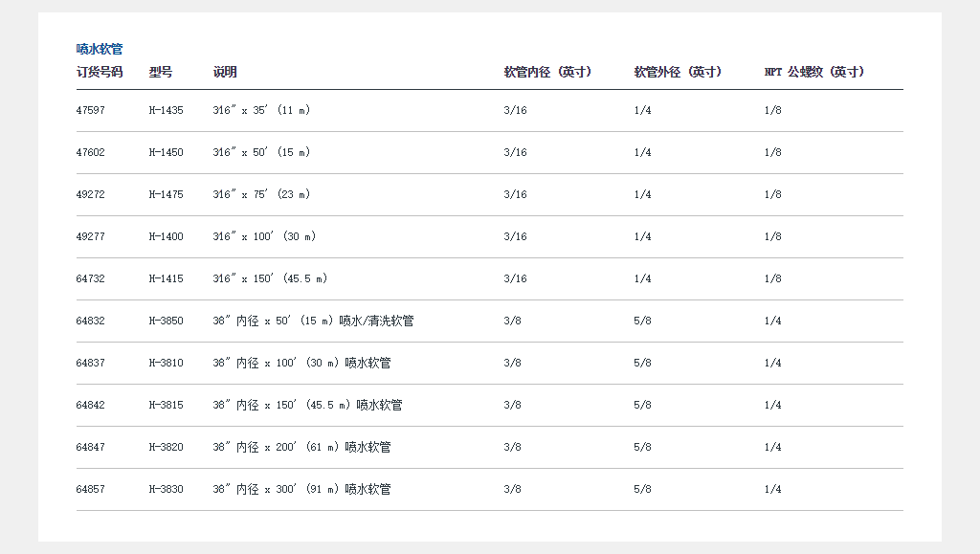Click the 150' (45.5 m) 喷水软管 description
Image resolution: width=980 pixels, height=554 pixels.
[x=307, y=406]
